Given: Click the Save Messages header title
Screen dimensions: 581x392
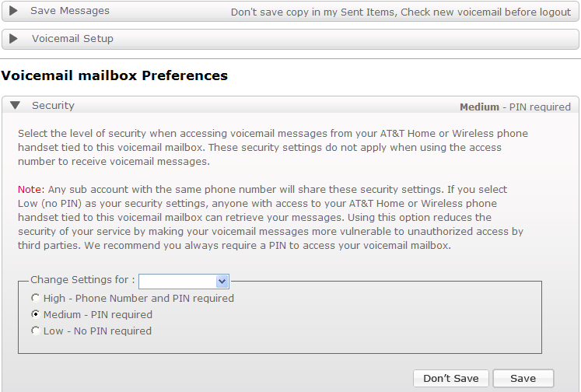Looking at the screenshot, I should pyautogui.click(x=70, y=12).
